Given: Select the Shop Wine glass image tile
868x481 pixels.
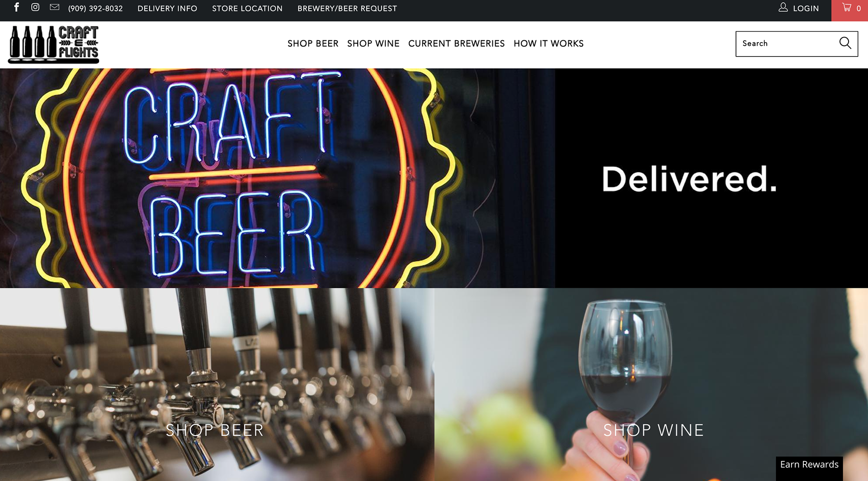Looking at the screenshot, I should 651,385.
